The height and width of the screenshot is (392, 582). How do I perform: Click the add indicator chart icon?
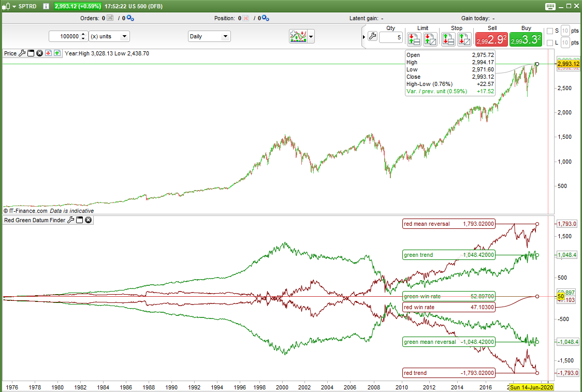[x=298, y=36]
